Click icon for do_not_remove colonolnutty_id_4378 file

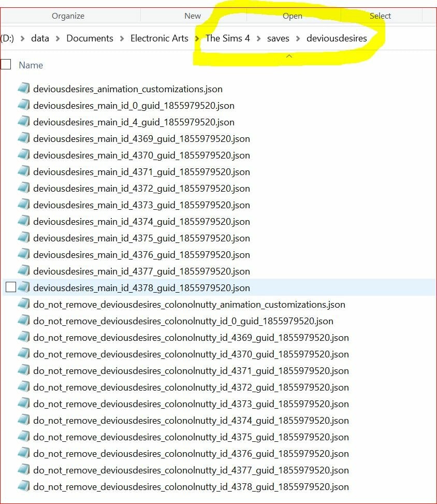tap(24, 486)
